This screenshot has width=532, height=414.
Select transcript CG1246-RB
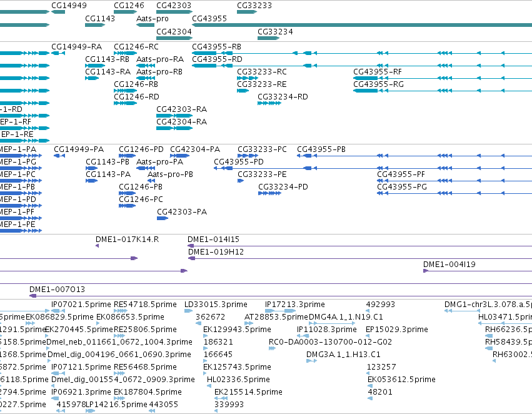(x=136, y=84)
